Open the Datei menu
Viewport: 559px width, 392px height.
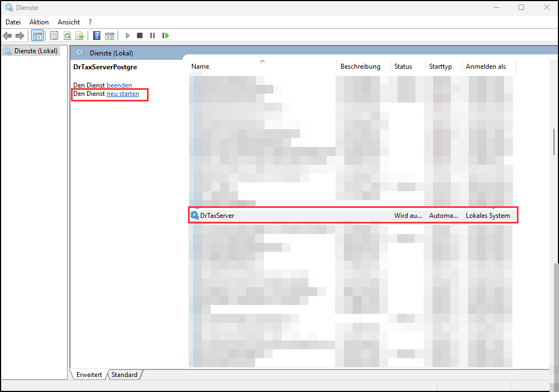pyautogui.click(x=13, y=22)
